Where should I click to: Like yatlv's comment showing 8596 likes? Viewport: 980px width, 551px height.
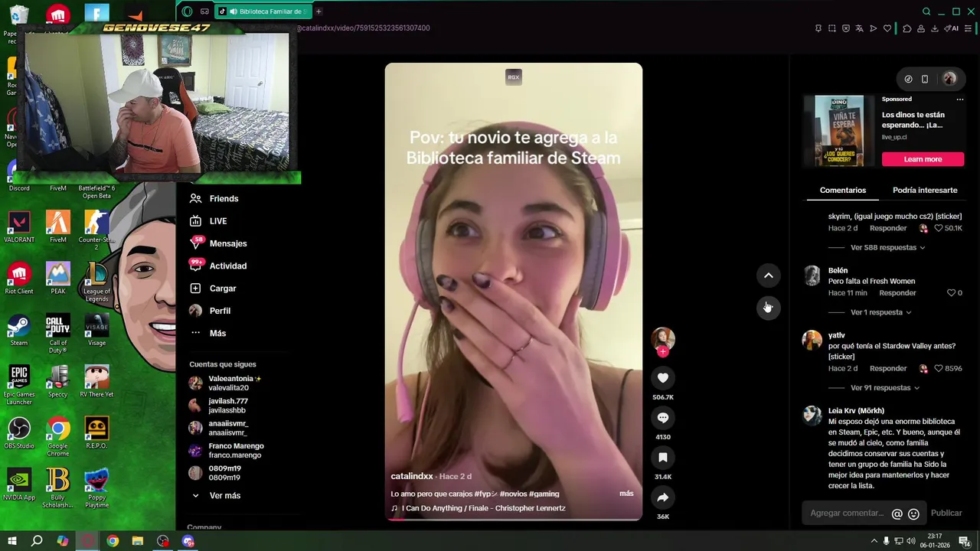pyautogui.click(x=939, y=368)
